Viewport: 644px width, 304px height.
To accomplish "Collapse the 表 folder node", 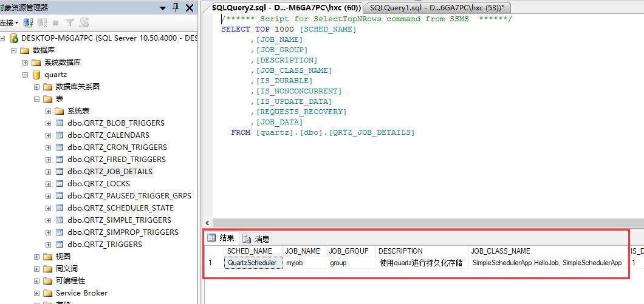I will pos(37,99).
